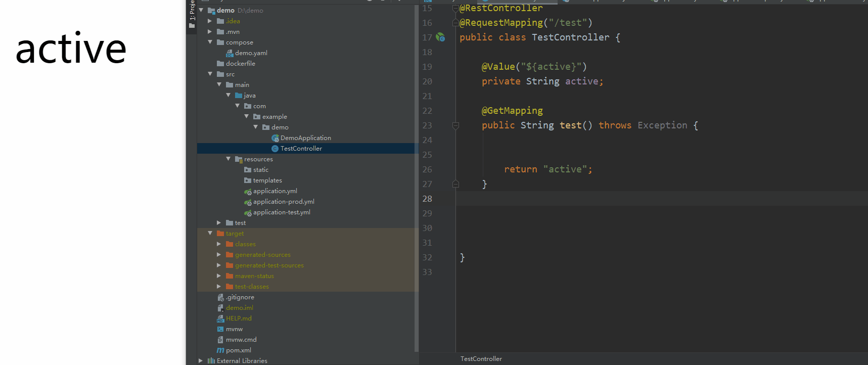
Task: Collapse the src folder
Action: click(x=210, y=74)
